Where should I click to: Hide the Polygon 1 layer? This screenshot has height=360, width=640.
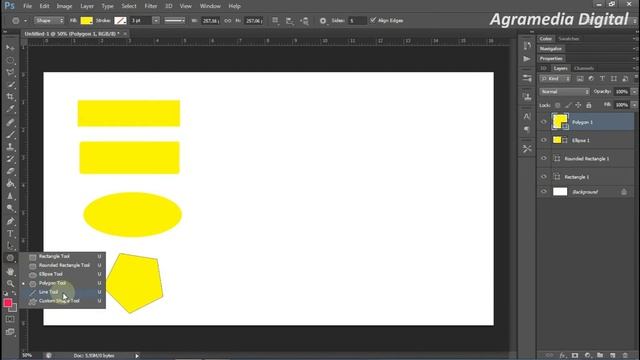click(x=544, y=122)
